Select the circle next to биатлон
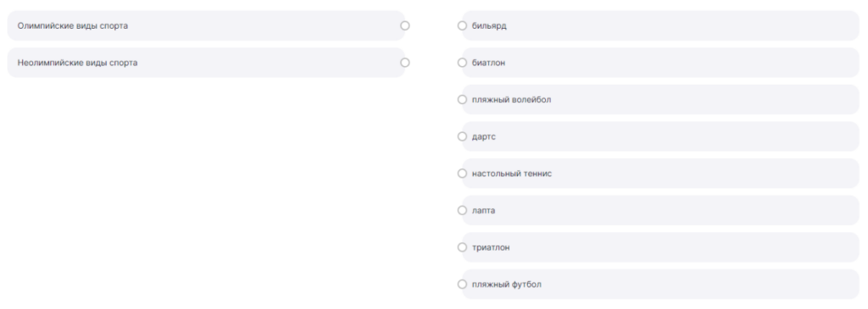Screen dimensions: 868x309 (x=462, y=63)
